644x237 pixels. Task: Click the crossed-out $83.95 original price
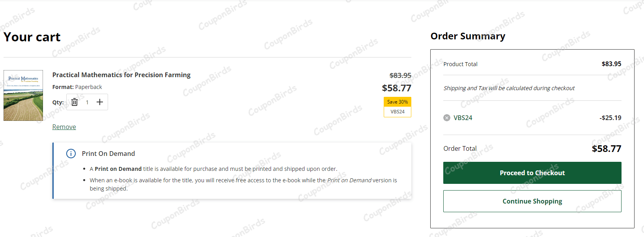click(400, 75)
